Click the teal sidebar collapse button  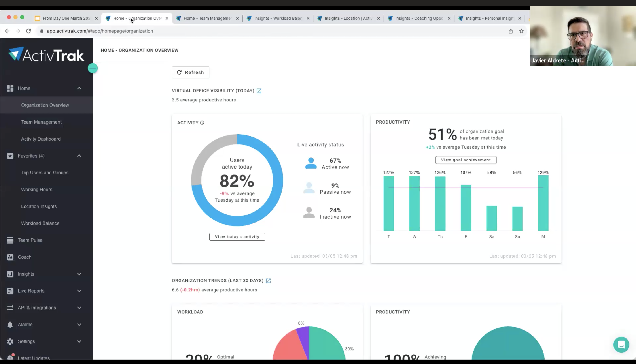coord(93,68)
